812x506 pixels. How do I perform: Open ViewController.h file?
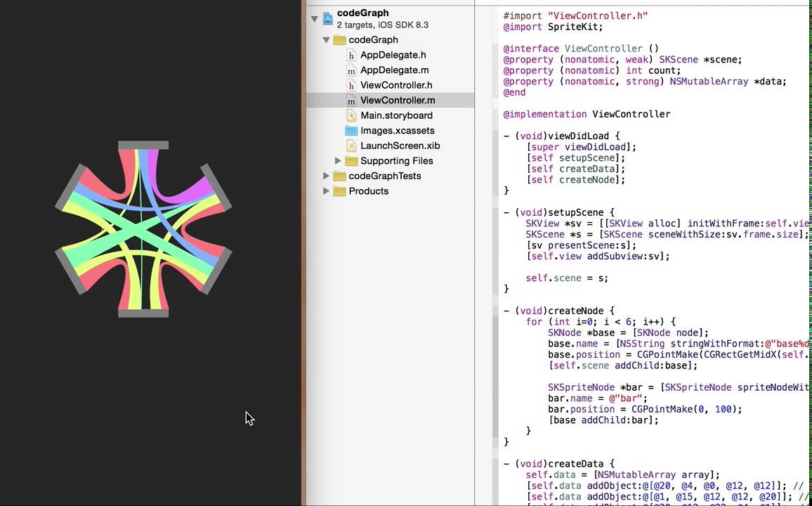(x=396, y=85)
